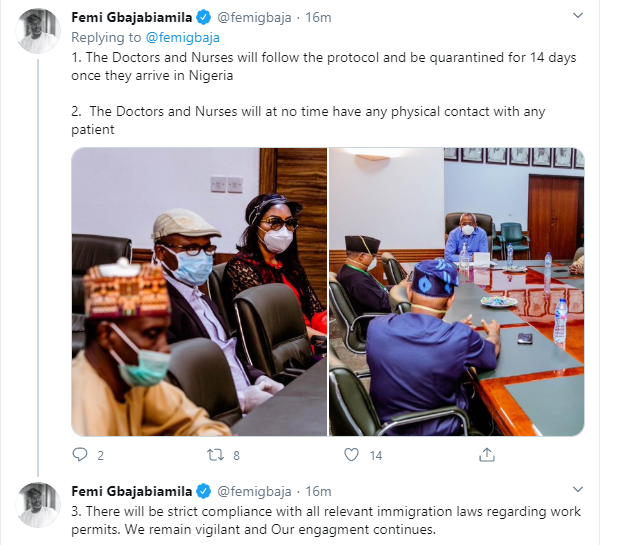The width and height of the screenshot is (619, 545).
Task: Open Femi Gbajabiamila's avatar on the first tweet
Action: point(38,31)
